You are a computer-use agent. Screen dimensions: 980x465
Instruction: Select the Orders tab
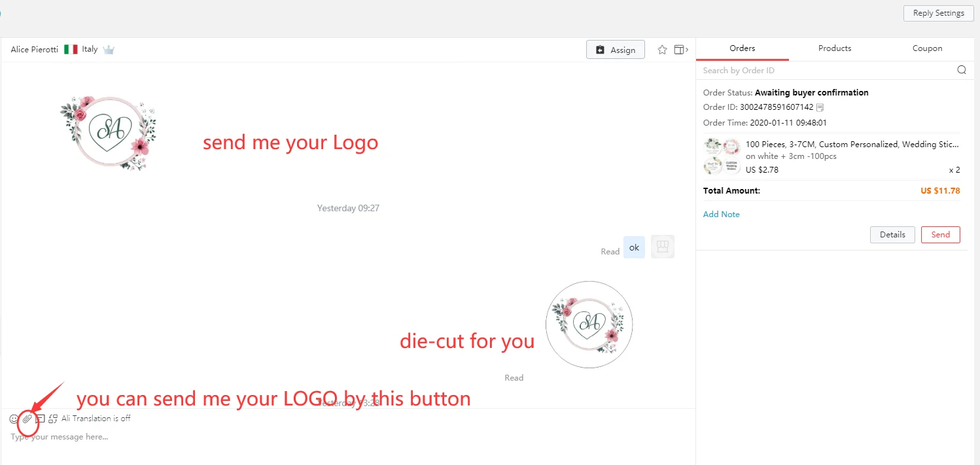[743, 48]
